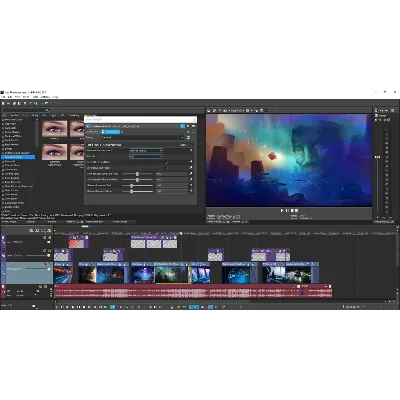Click the Open project toolbar icon
The width and height of the screenshot is (400, 400).
[9, 103]
